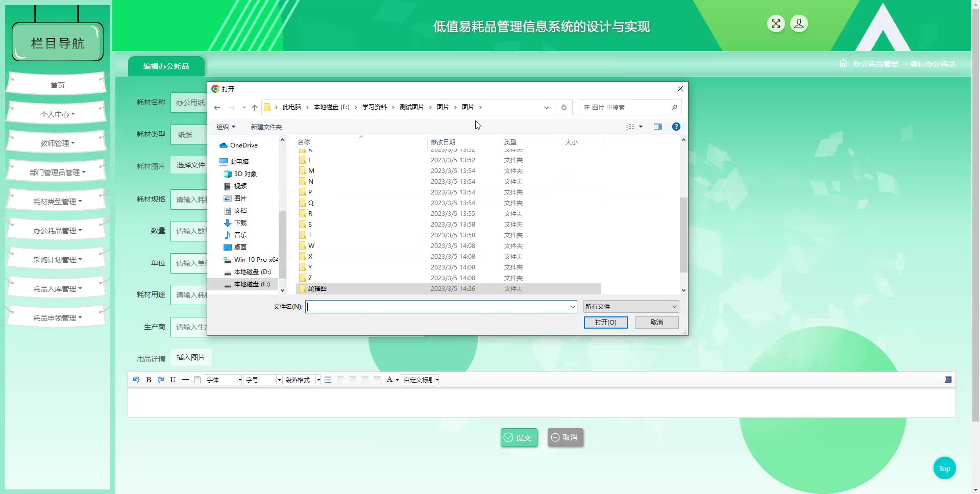Click the 文件名 input field
The height and width of the screenshot is (494, 980).
[441, 307]
